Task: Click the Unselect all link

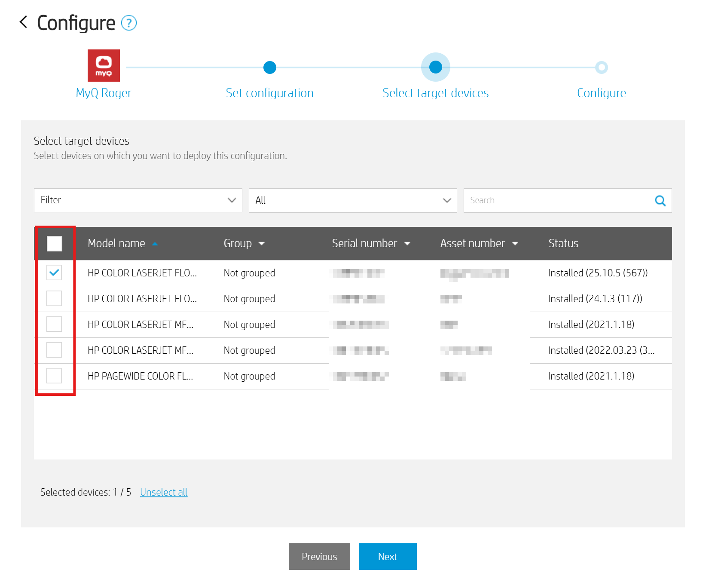Action: [x=164, y=492]
